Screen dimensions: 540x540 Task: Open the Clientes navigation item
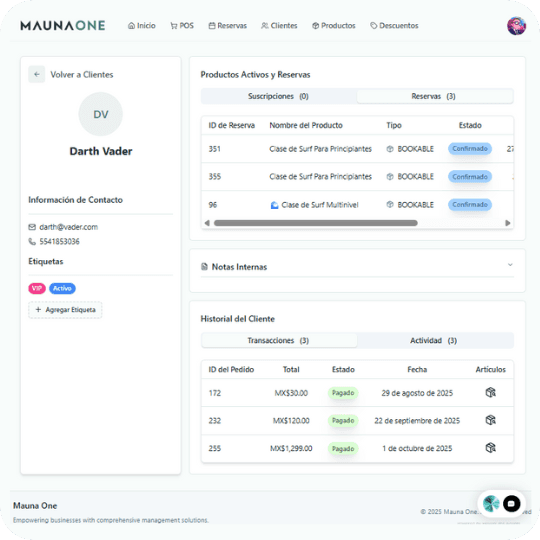[279, 25]
